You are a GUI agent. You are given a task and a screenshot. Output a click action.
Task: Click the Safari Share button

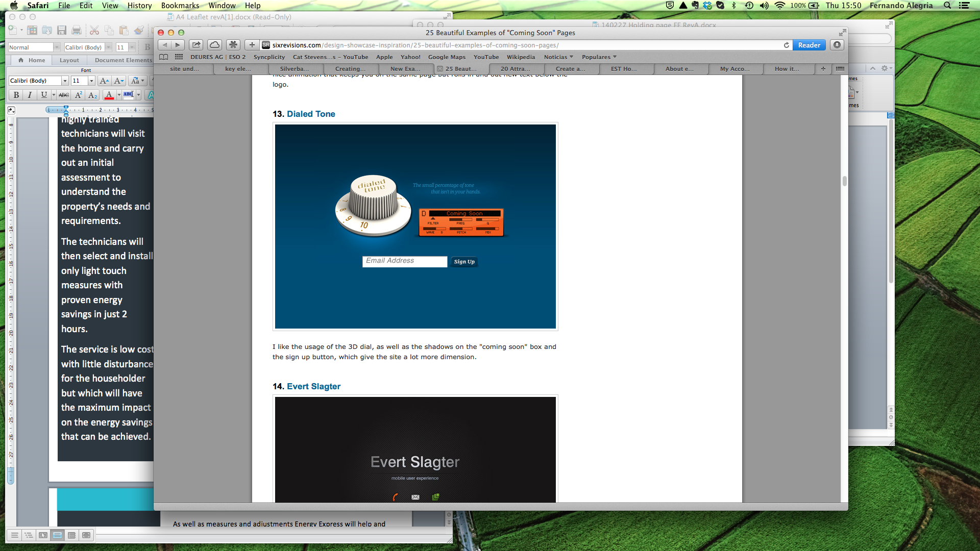[196, 45]
